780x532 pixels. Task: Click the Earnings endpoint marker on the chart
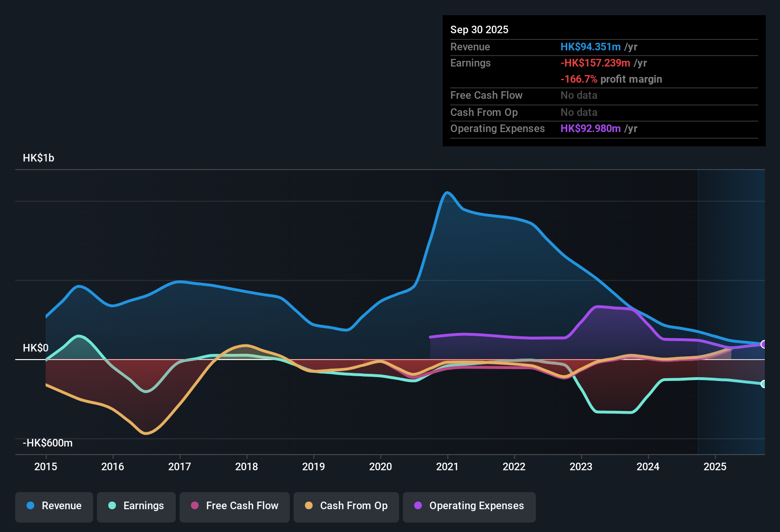(764, 384)
